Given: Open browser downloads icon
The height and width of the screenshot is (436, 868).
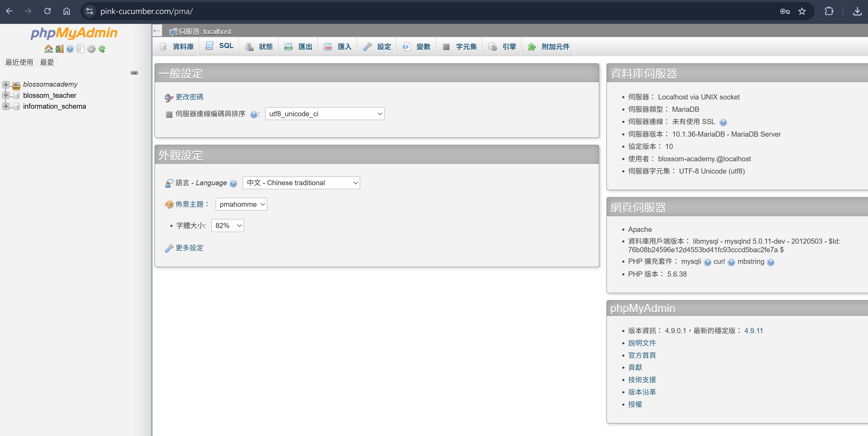Looking at the screenshot, I should [857, 11].
